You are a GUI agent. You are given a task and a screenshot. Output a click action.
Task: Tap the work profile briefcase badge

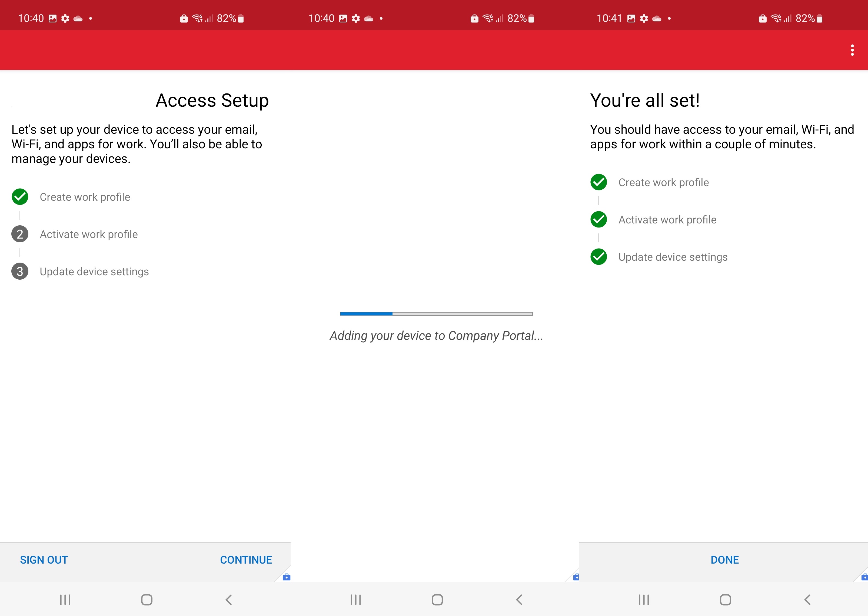coord(287,577)
